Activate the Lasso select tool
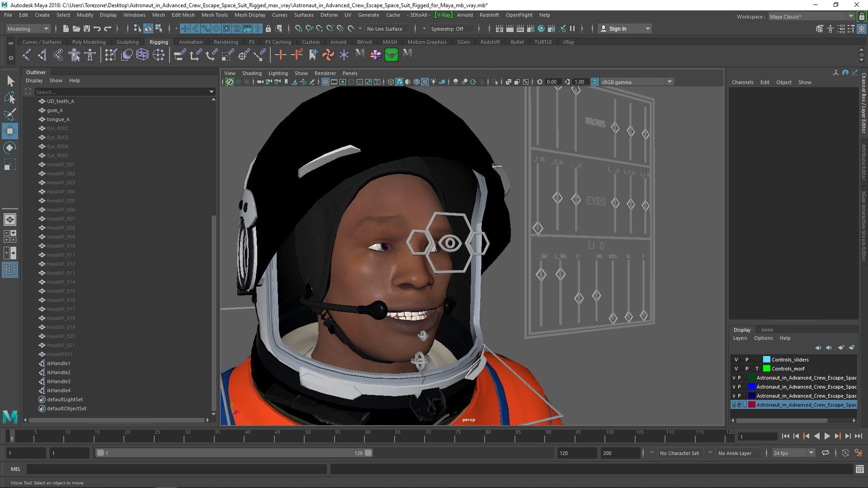Image resolution: width=868 pixels, height=488 pixels. 10,98
